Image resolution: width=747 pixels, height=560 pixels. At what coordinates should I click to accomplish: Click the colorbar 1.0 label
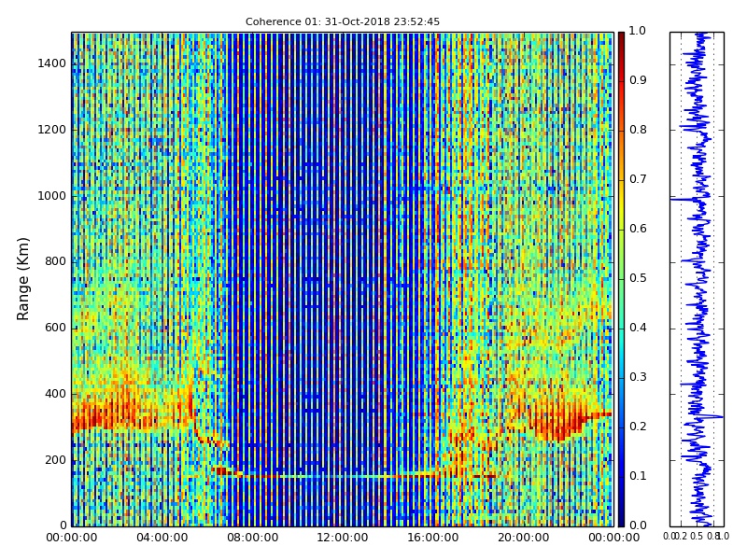coord(638,31)
